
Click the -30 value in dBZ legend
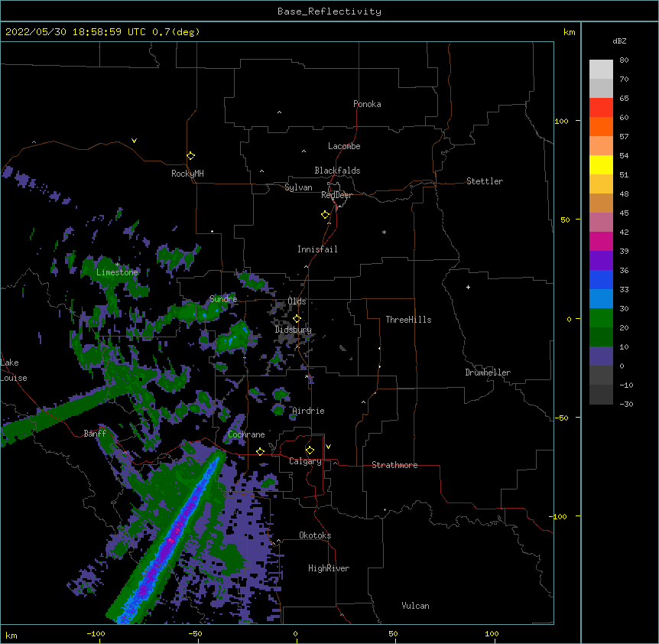[x=626, y=404]
